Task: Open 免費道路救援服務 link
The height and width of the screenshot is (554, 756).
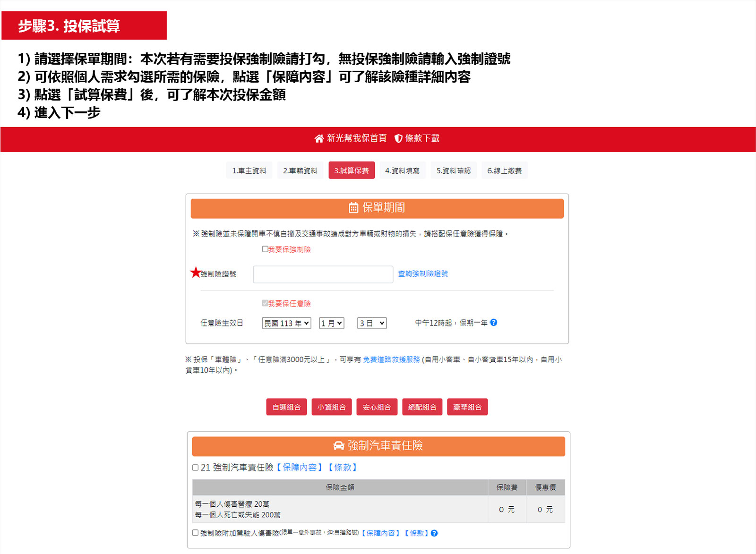Action: pyautogui.click(x=391, y=359)
